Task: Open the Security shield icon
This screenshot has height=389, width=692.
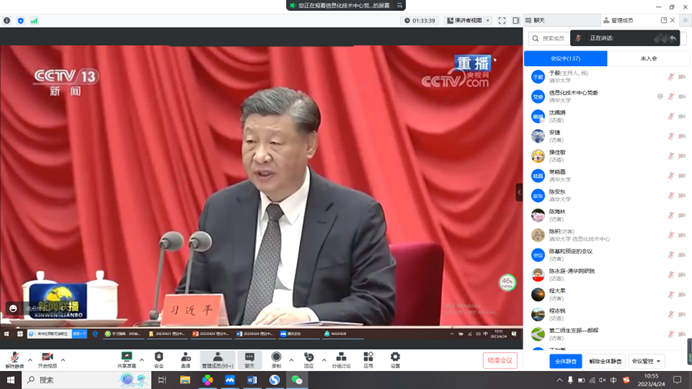Action: [159, 359]
